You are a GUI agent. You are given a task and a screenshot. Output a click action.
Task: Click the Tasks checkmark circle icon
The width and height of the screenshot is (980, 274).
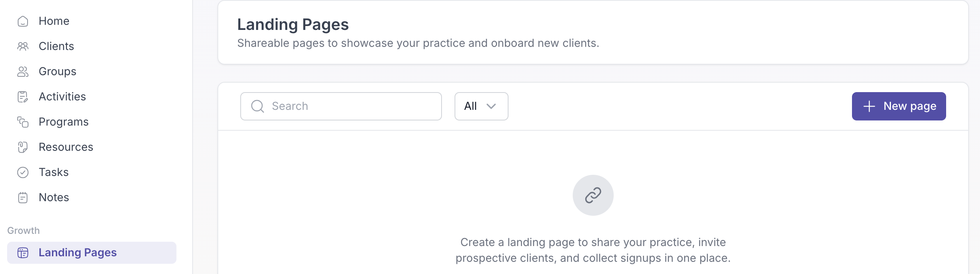[x=23, y=172]
